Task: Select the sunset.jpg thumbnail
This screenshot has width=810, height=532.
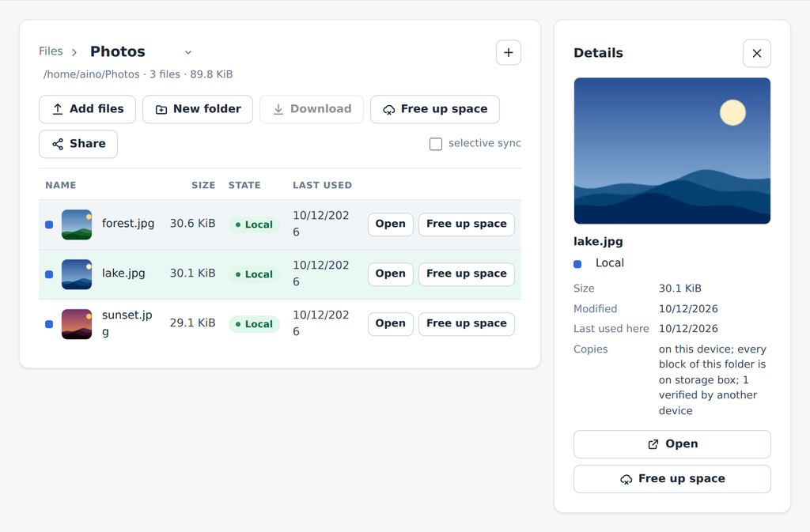Action: click(x=77, y=324)
